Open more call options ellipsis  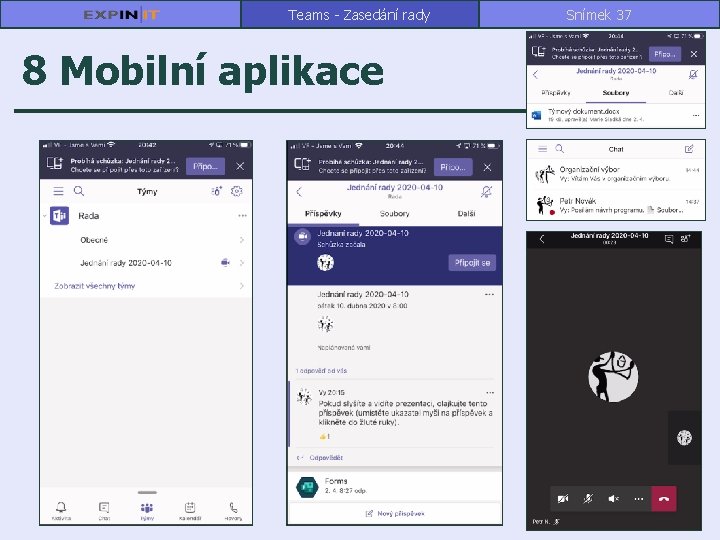click(x=639, y=499)
